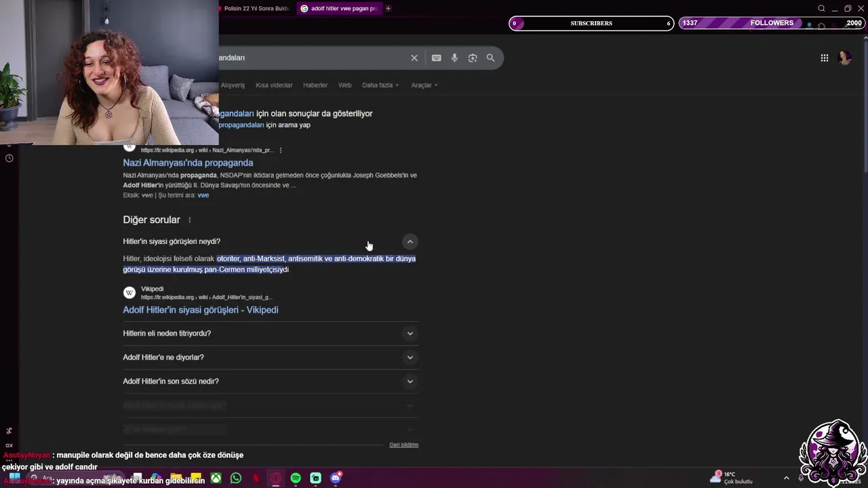868x488 pixels.
Task: Show hidden system tray icons
Action: tap(787, 478)
